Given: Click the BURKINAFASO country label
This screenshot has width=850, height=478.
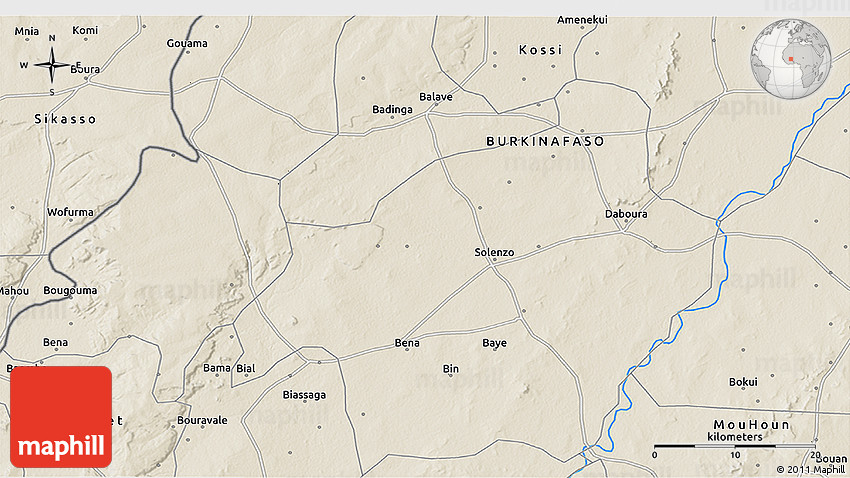Looking at the screenshot, I should click(545, 142).
